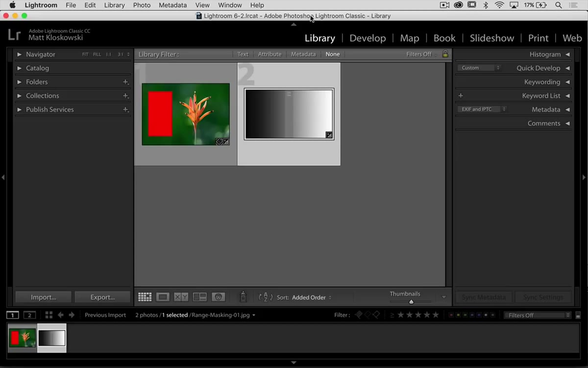Click the Wi-Fi status icon
Screen dimensions: 588x368
(x=499, y=5)
